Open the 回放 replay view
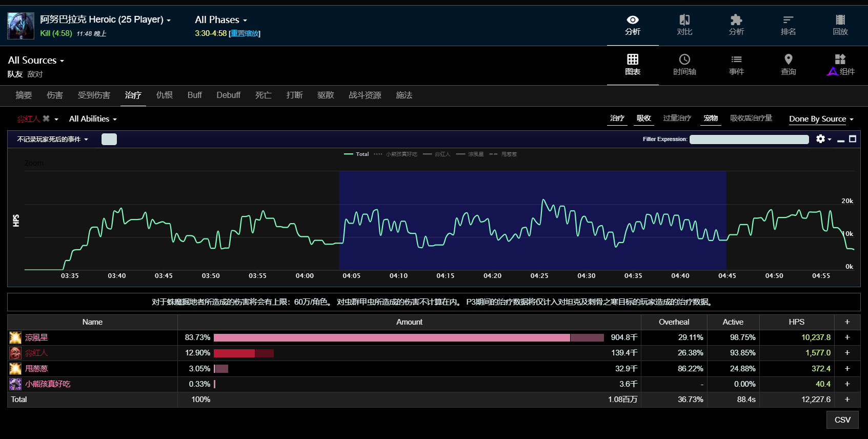 [840, 25]
